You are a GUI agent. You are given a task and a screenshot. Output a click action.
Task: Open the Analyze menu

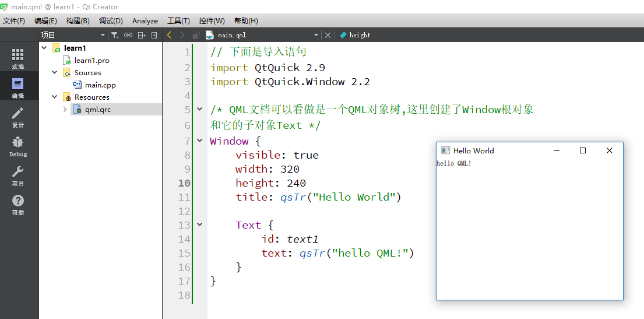(x=145, y=21)
